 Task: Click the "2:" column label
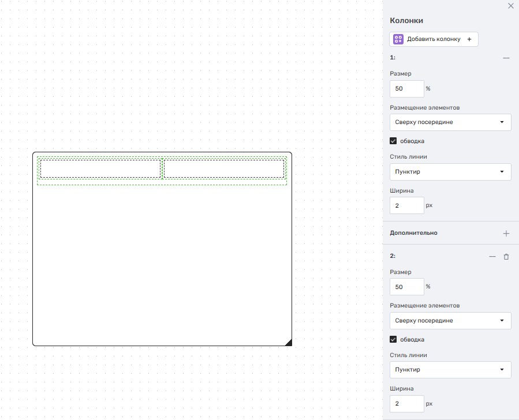point(393,256)
